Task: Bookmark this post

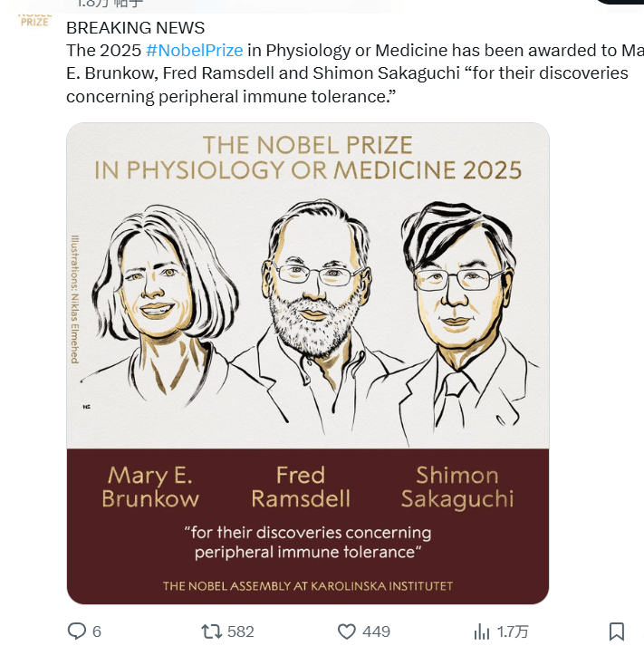Action: tap(616, 631)
